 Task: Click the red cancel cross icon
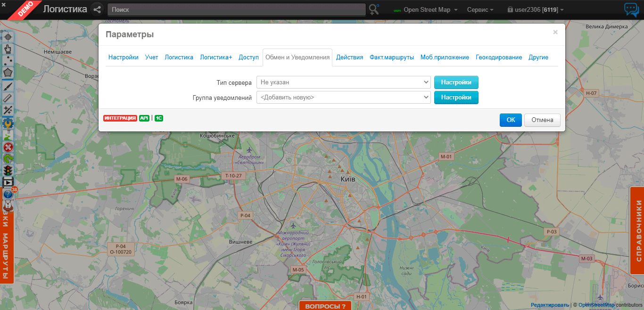pos(8,147)
